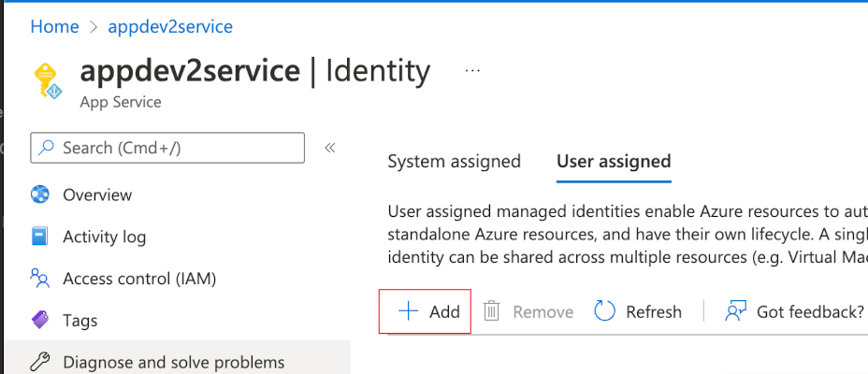Click the Access control people icon
The width and height of the screenshot is (868, 374).
point(40,279)
